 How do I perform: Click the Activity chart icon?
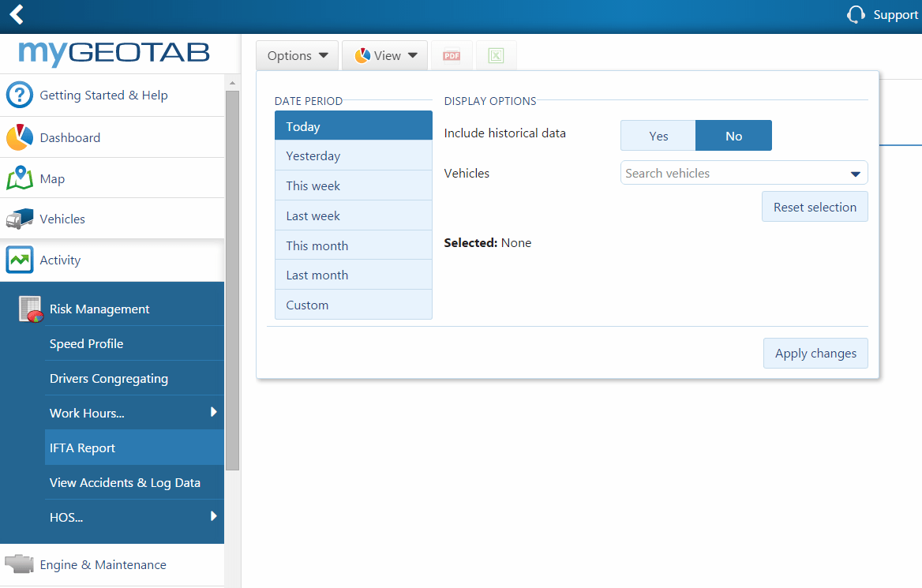20,260
